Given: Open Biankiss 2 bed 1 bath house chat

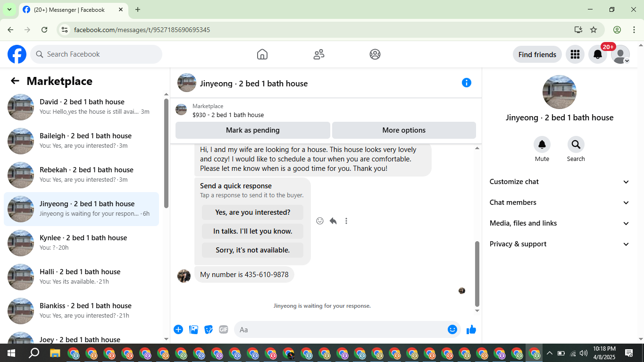Looking at the screenshot, I should 81,311.
